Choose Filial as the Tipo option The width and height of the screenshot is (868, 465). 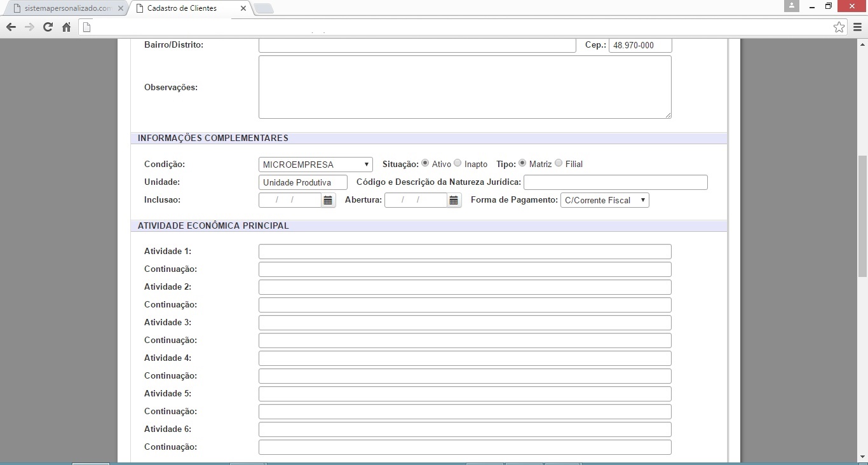[559, 163]
